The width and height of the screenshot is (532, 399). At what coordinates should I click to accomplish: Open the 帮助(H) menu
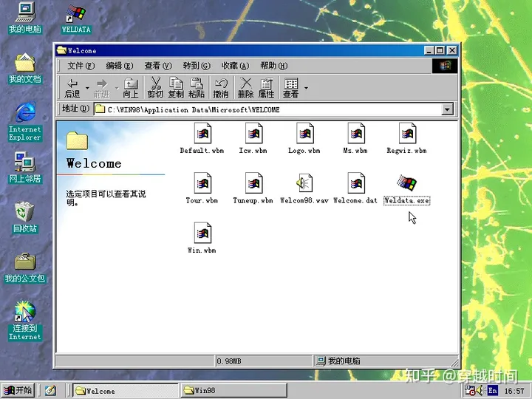pyautogui.click(x=274, y=66)
